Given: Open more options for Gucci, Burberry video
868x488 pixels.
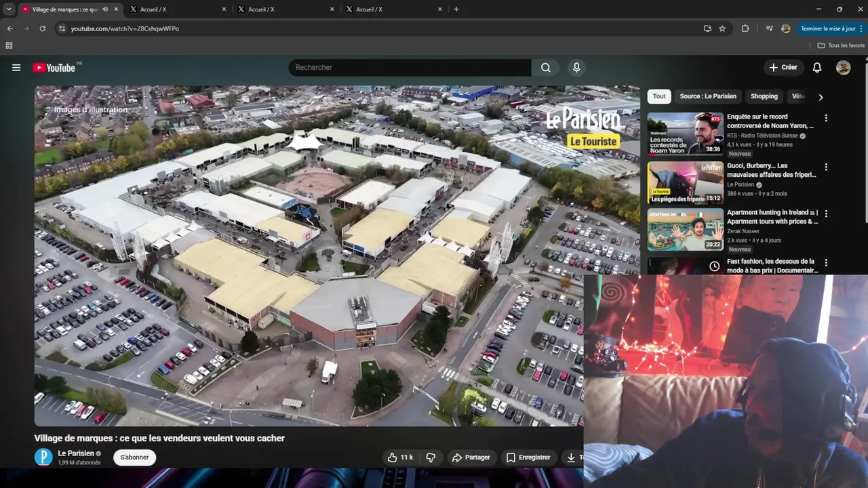Looking at the screenshot, I should [826, 167].
